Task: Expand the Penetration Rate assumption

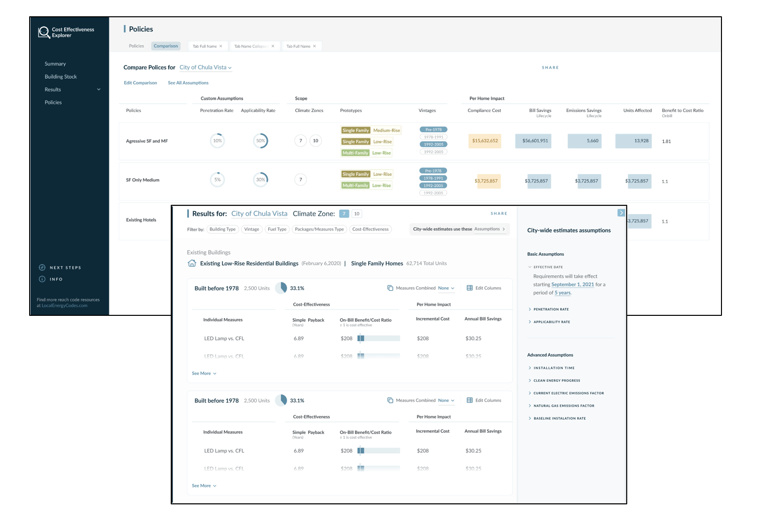Action: [551, 309]
